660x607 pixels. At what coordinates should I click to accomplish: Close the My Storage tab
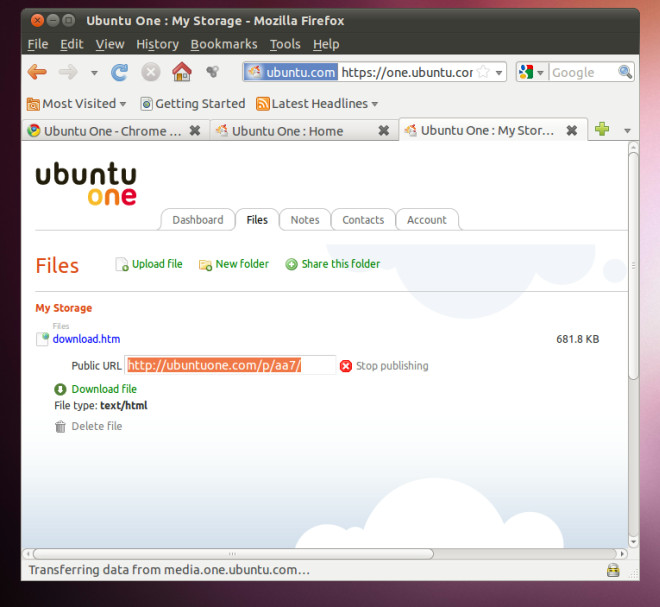572,130
